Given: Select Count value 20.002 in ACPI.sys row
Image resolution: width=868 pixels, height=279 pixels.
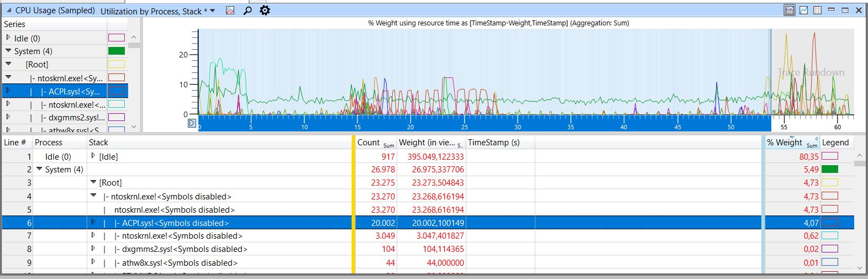Looking at the screenshot, I should [383, 223].
